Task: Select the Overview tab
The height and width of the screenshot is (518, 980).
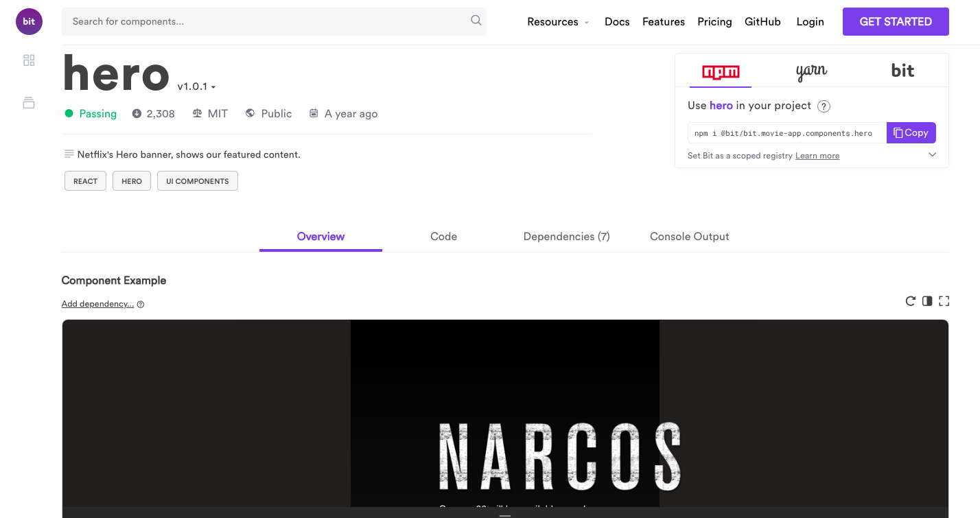Action: click(320, 237)
